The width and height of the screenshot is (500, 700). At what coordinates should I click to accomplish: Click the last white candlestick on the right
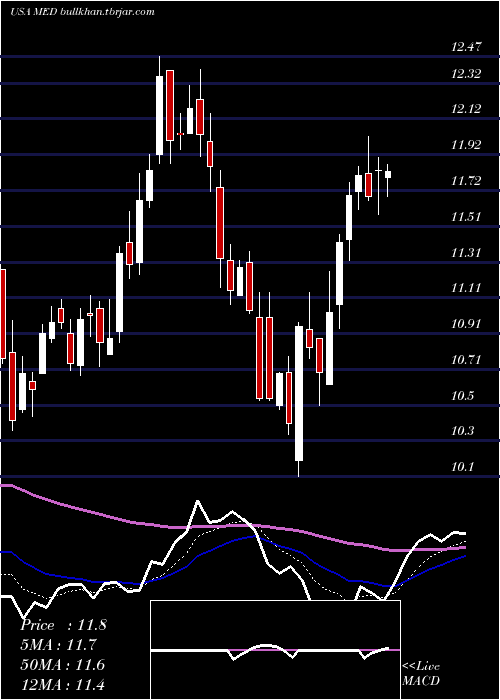(x=388, y=175)
